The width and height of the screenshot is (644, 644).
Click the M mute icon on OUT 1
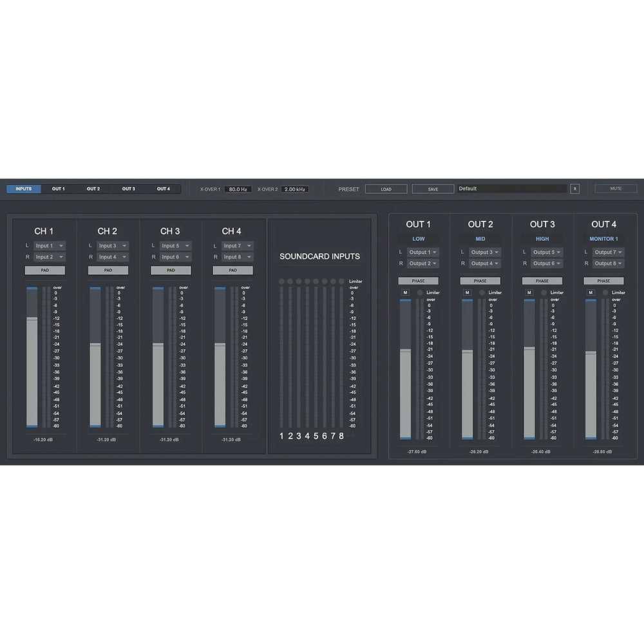pyautogui.click(x=405, y=292)
